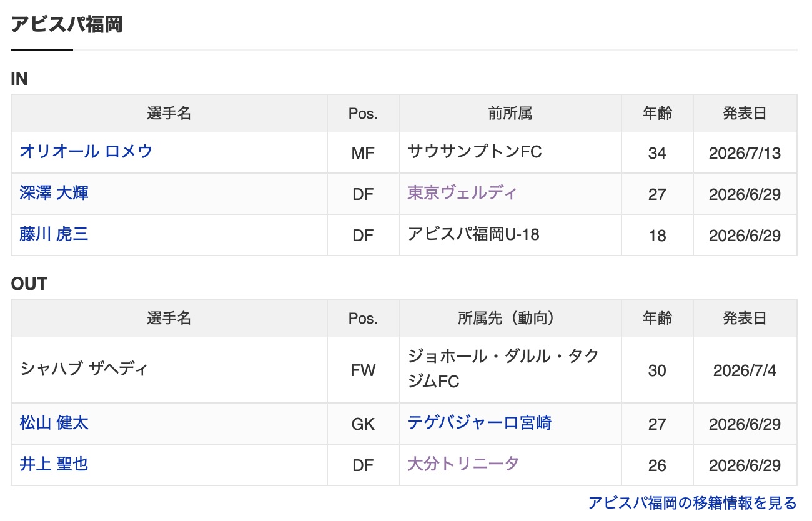Click the 所属先（動向） column header
The height and width of the screenshot is (521, 812).
tap(510, 319)
